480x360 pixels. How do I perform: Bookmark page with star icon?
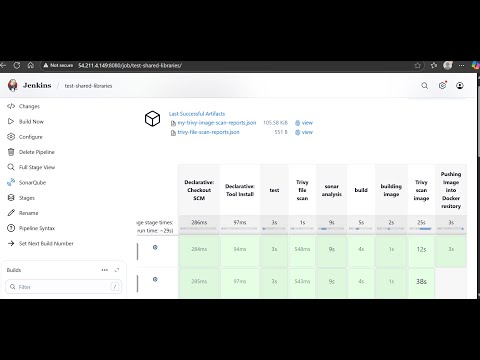(417, 66)
